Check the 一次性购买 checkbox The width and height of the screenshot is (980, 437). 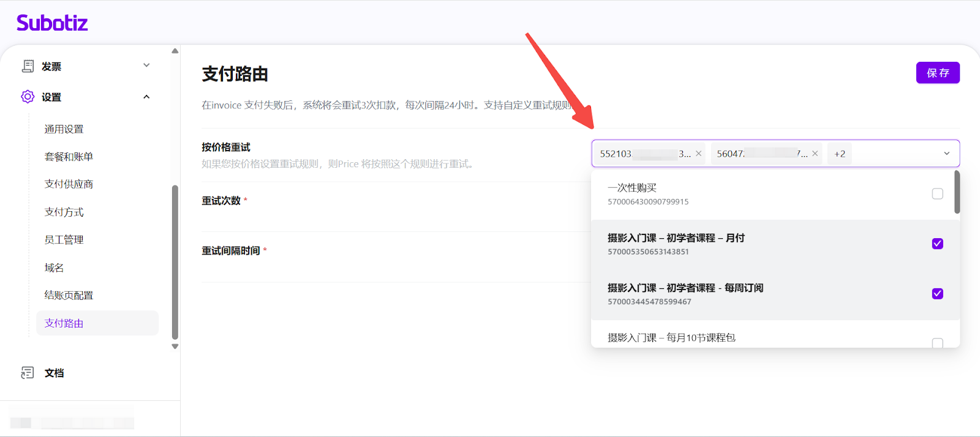[x=937, y=194]
